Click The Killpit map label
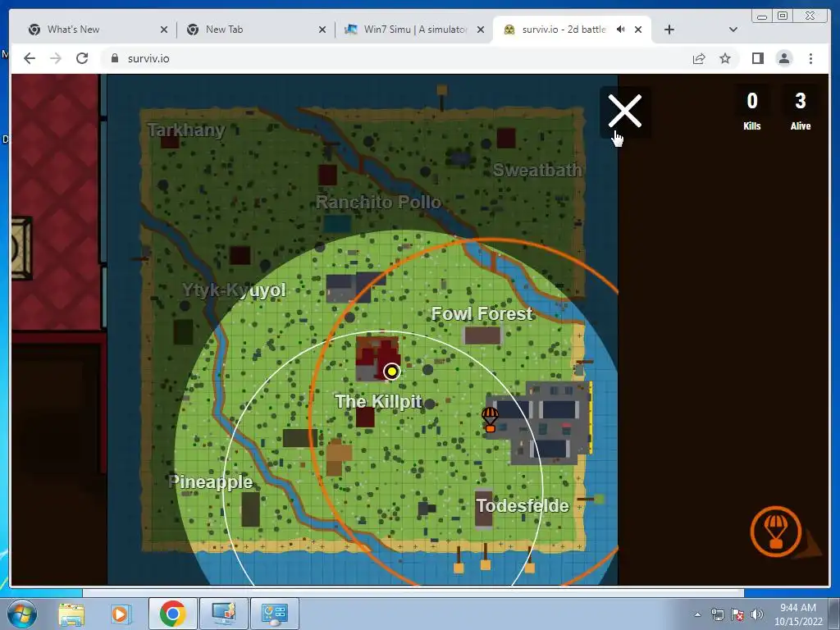Viewport: 840px width, 630px height. tap(378, 401)
